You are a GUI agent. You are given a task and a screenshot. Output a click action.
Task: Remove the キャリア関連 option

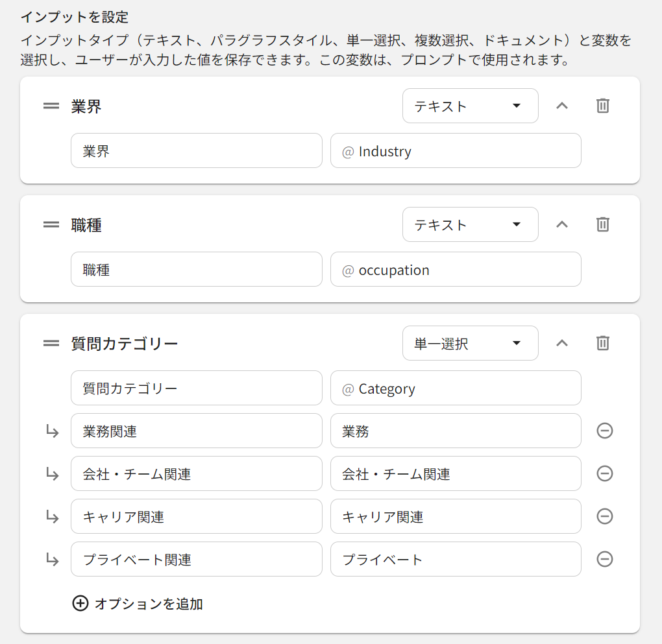tap(604, 516)
